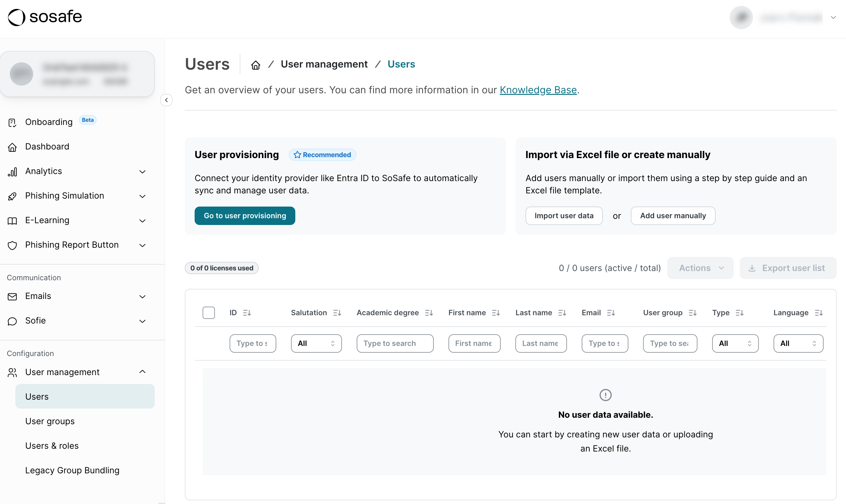Image resolution: width=846 pixels, height=504 pixels.
Task: Select the Phishing Report Button shield icon
Action: point(13,246)
